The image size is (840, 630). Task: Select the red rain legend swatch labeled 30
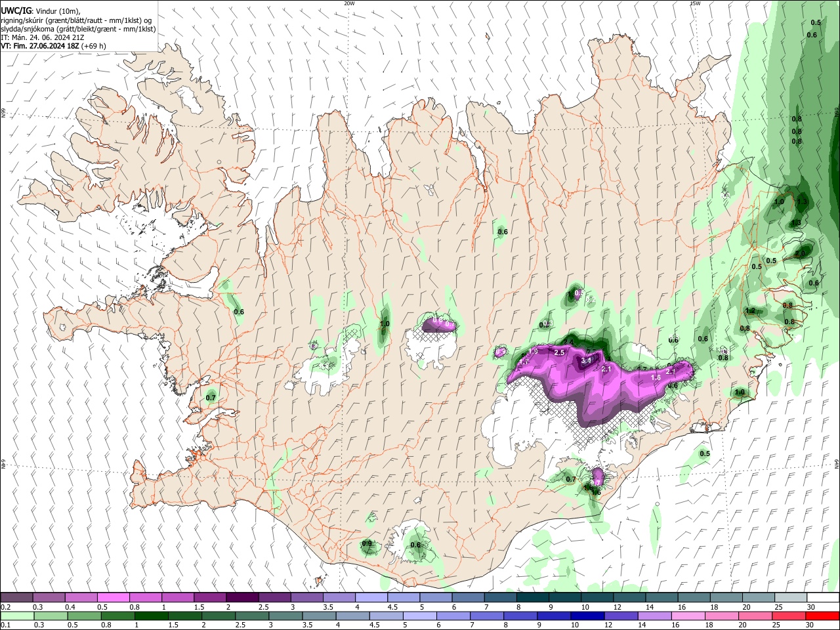click(x=822, y=616)
